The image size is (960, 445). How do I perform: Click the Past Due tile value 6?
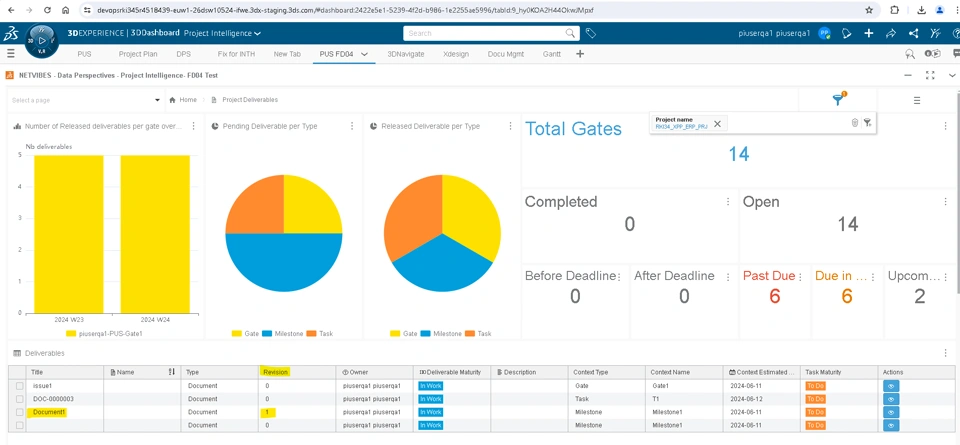coord(774,296)
